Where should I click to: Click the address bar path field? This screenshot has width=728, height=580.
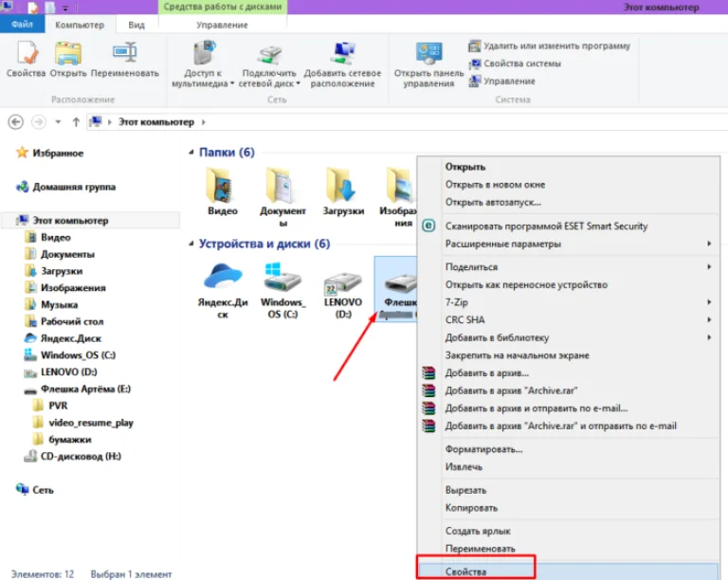[x=409, y=122]
